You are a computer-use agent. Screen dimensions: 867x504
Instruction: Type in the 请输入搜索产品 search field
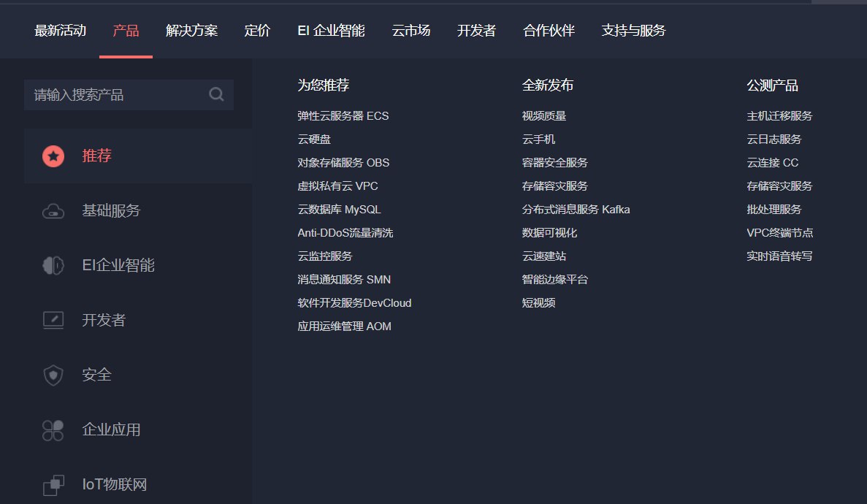[117, 95]
